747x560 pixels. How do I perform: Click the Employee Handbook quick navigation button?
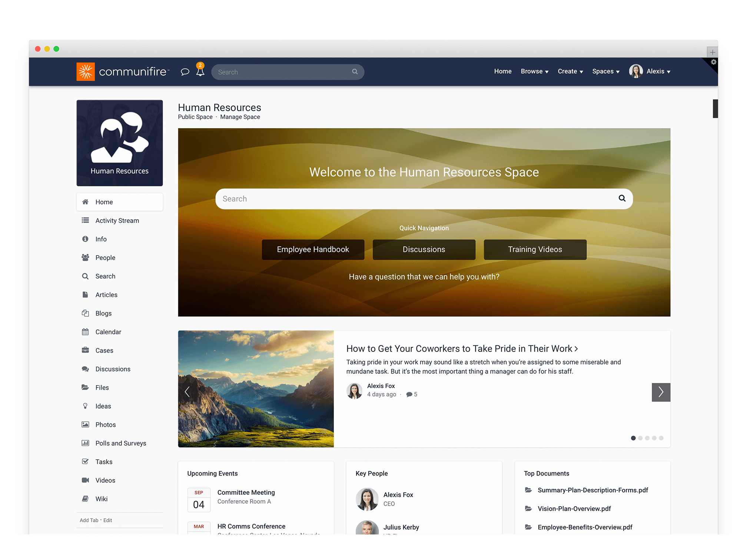[x=313, y=249]
